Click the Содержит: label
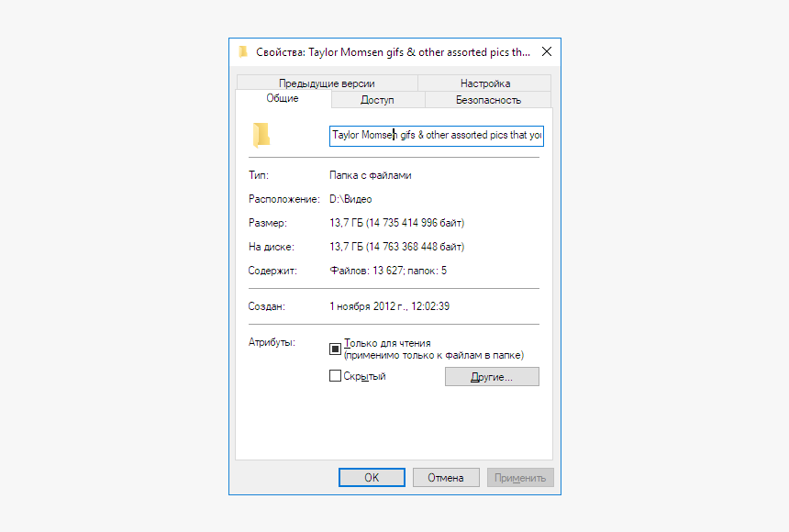 (x=272, y=271)
